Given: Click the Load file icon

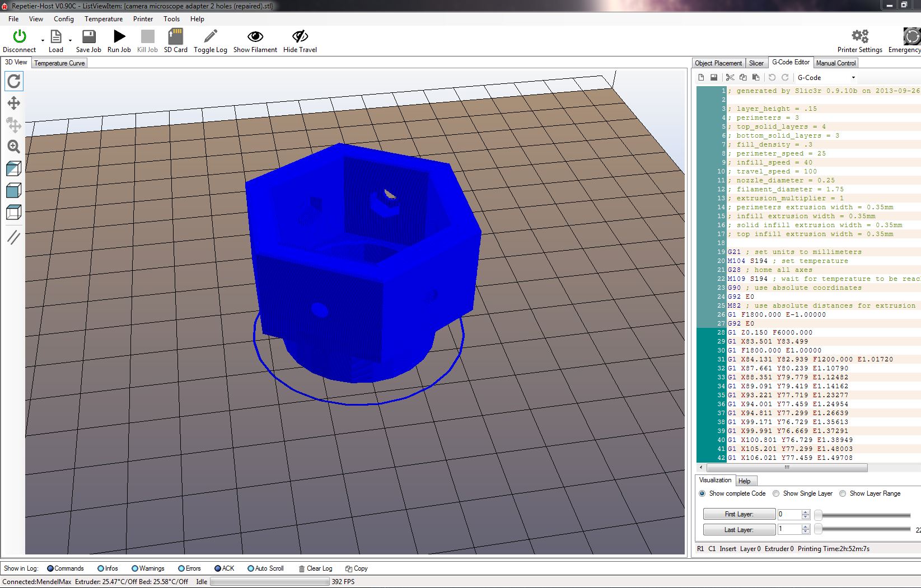Looking at the screenshot, I should (x=56, y=37).
